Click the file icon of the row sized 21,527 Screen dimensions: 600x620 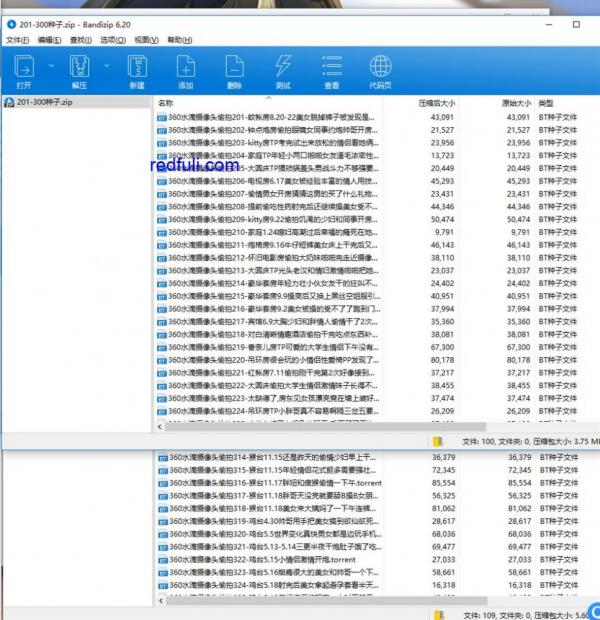[161, 130]
